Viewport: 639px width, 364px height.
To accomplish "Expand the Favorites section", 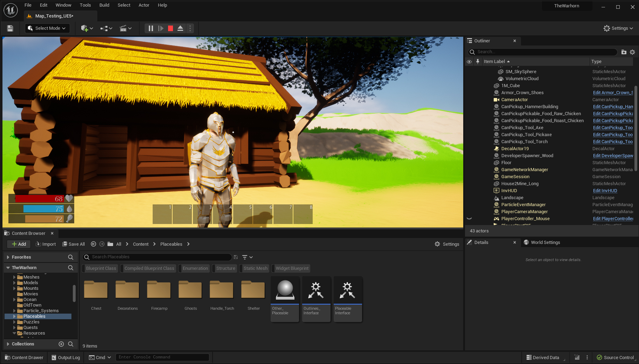I will (x=8, y=257).
